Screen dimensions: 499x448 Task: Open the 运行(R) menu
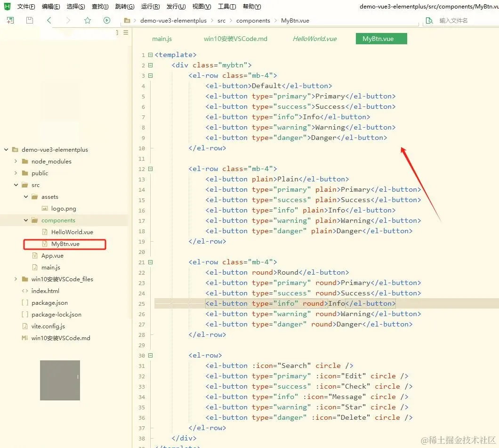(x=151, y=7)
